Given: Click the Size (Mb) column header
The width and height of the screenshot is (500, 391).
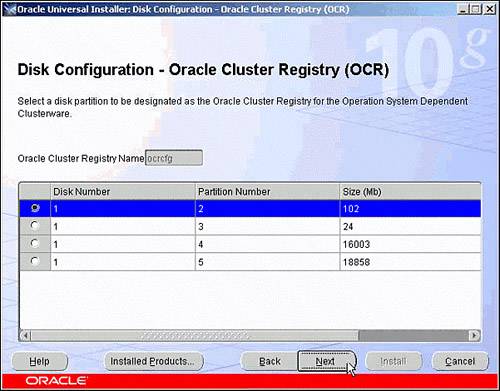Looking at the screenshot, I should [410, 192].
